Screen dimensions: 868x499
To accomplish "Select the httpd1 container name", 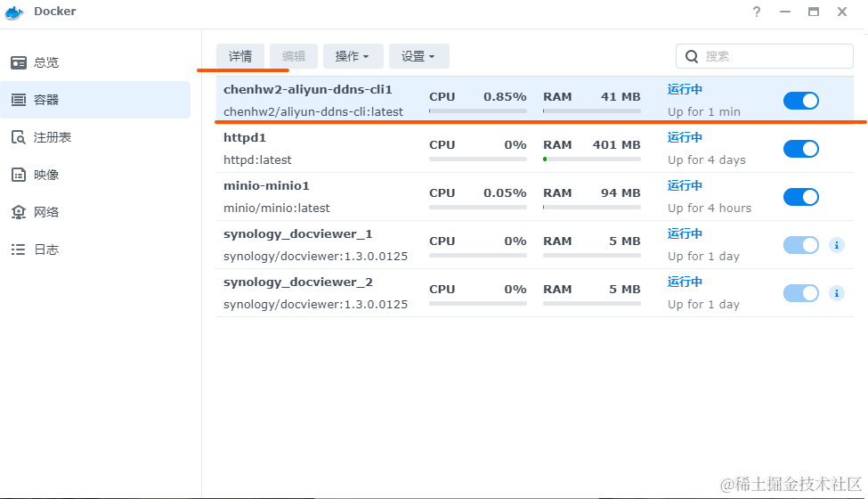I will [245, 138].
